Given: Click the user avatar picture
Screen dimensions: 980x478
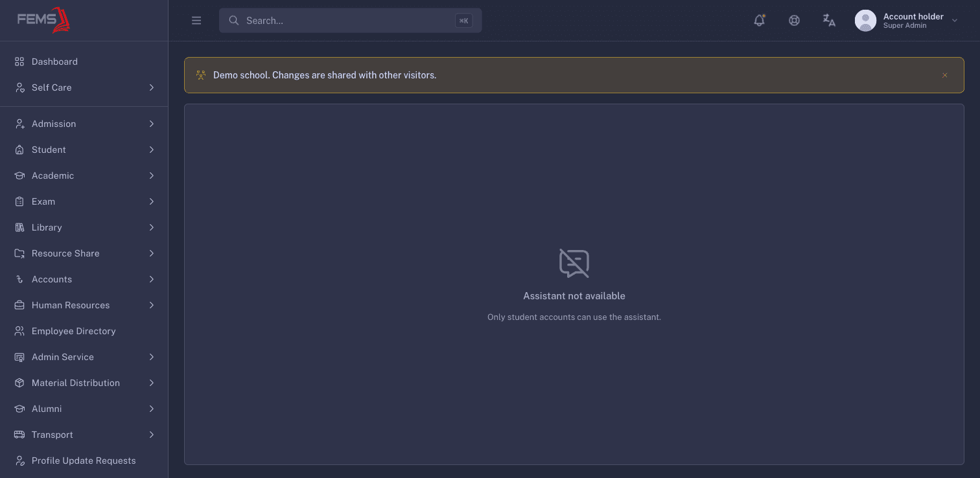Looking at the screenshot, I should (x=865, y=21).
